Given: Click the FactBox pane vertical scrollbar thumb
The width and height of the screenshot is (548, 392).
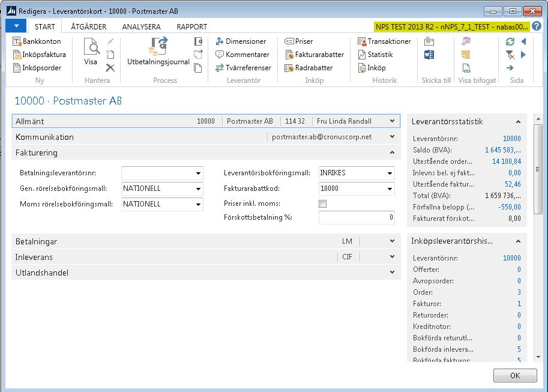Looking at the screenshot, I should (538, 169).
